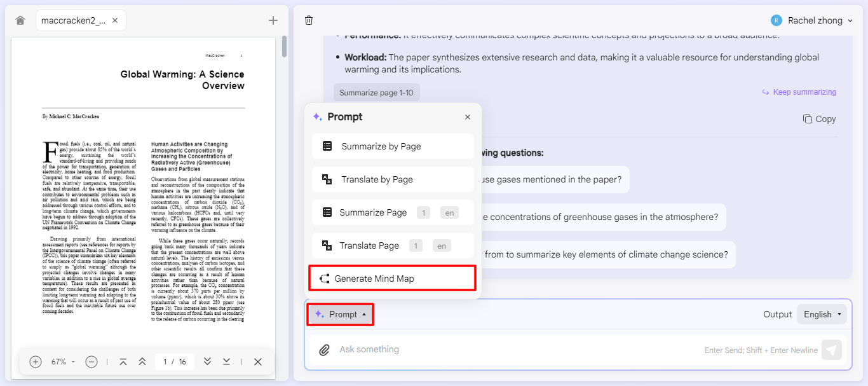
Task: Jump to the first page with double-chevron icon
Action: click(123, 361)
